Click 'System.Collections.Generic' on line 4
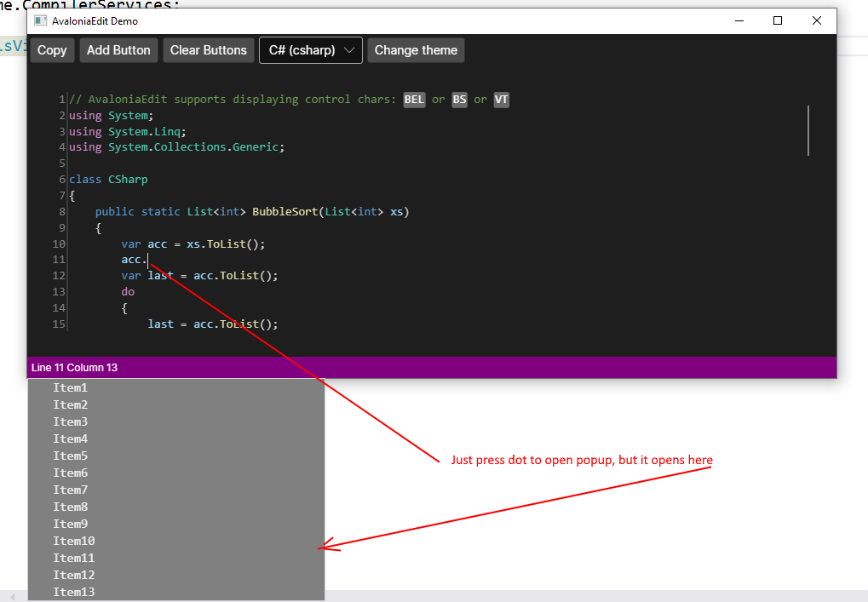868x602 pixels. click(x=193, y=147)
